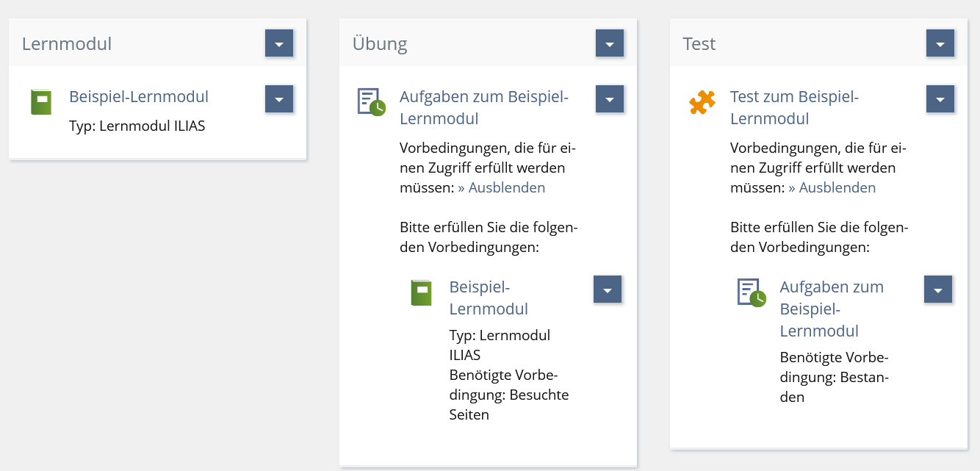Open the Lernmodul panel header dropdown
Image resolution: width=980 pixels, height=471 pixels.
279,43
